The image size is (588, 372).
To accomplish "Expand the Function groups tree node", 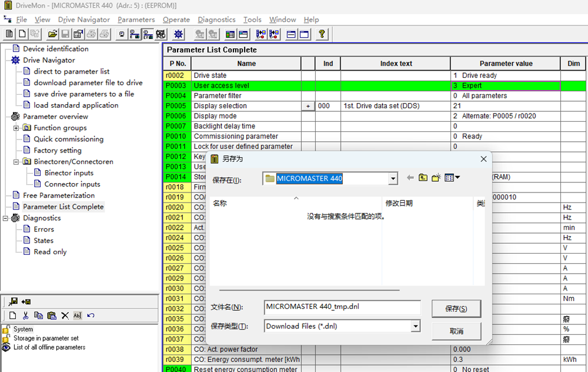I will [x=16, y=128].
